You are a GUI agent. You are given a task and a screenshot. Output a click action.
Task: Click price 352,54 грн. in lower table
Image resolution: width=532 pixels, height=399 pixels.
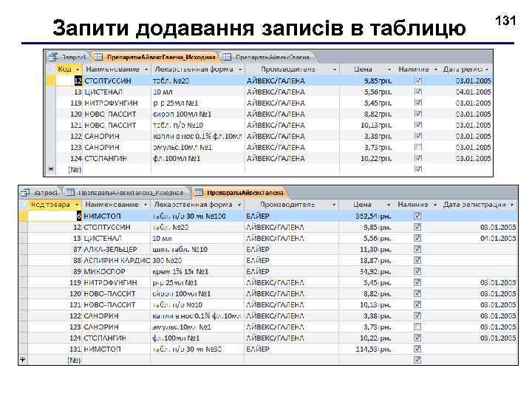(x=366, y=216)
